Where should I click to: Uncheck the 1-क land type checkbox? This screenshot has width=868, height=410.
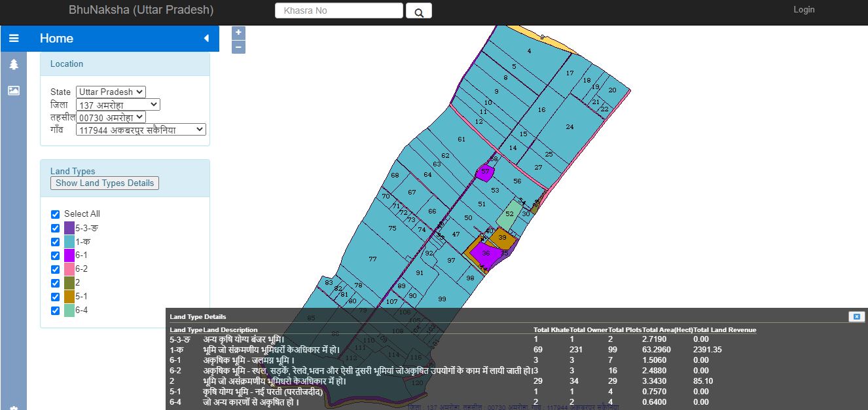click(x=55, y=242)
